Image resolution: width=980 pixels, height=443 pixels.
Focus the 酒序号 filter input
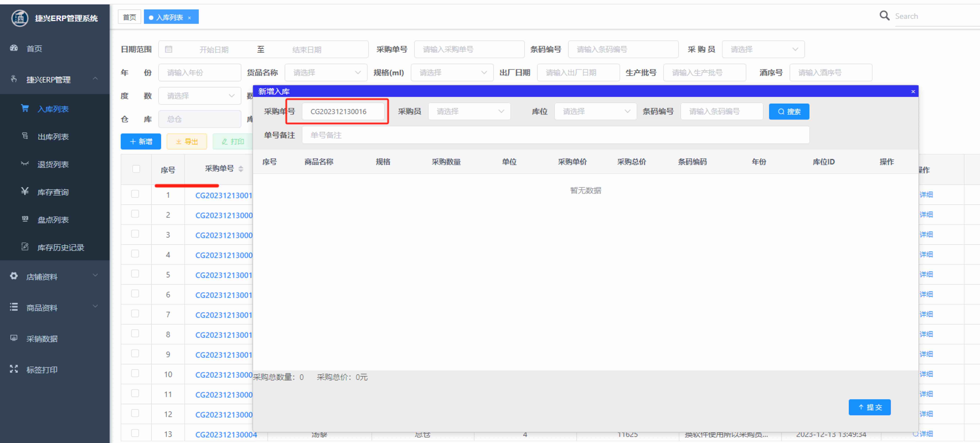831,72
